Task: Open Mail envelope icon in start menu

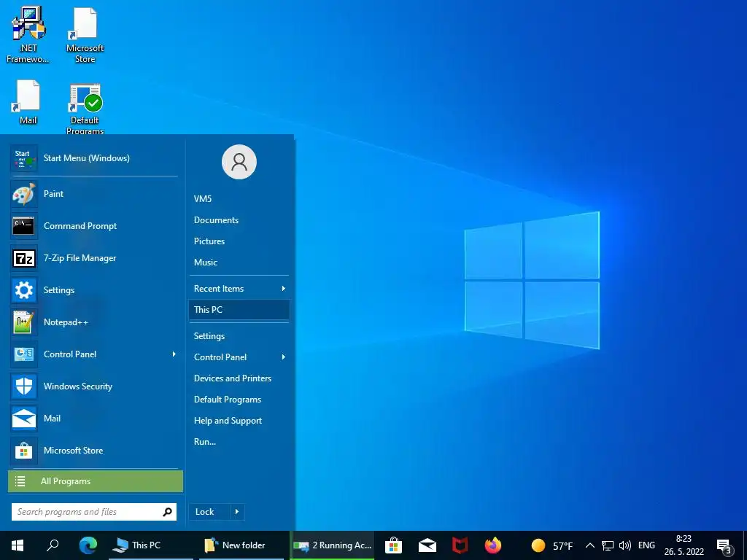Action: pyautogui.click(x=24, y=419)
